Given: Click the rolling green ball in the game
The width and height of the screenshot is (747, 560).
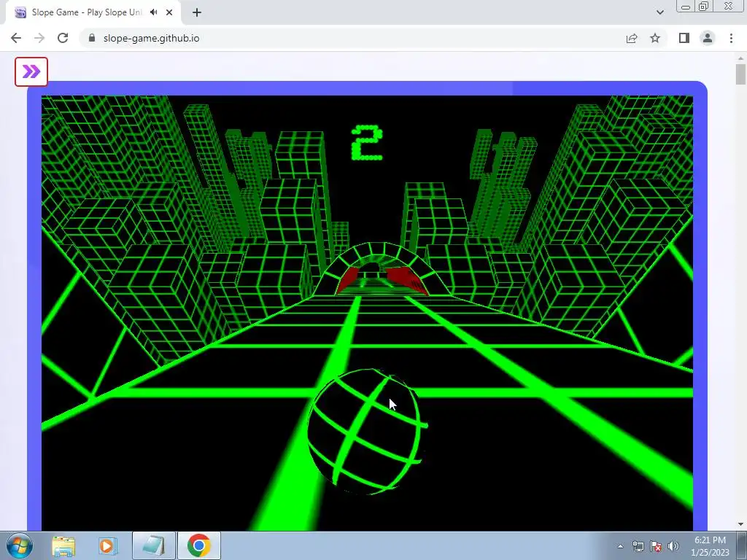Looking at the screenshot, I should [366, 432].
